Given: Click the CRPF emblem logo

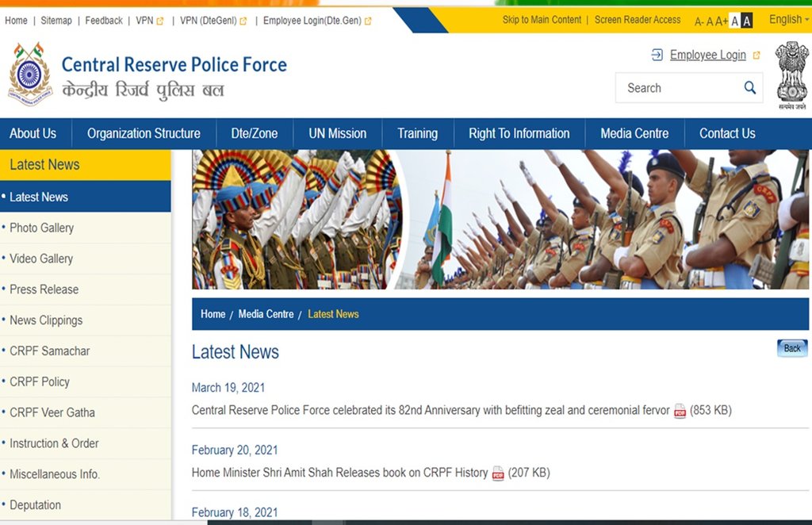Looking at the screenshot, I should pos(30,75).
